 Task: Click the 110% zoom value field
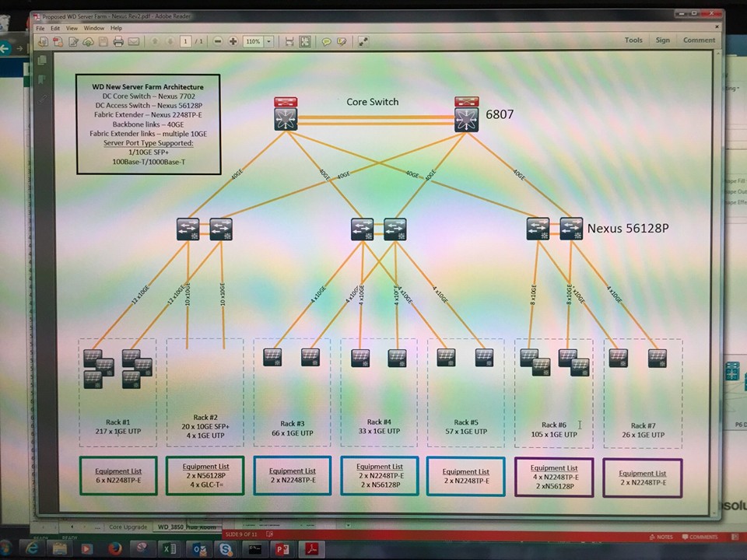(x=253, y=41)
